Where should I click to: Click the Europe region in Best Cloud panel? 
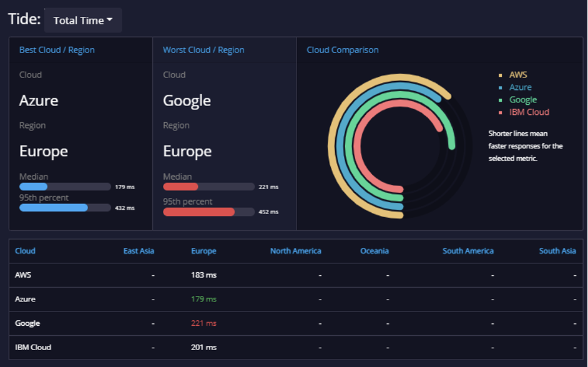point(44,152)
